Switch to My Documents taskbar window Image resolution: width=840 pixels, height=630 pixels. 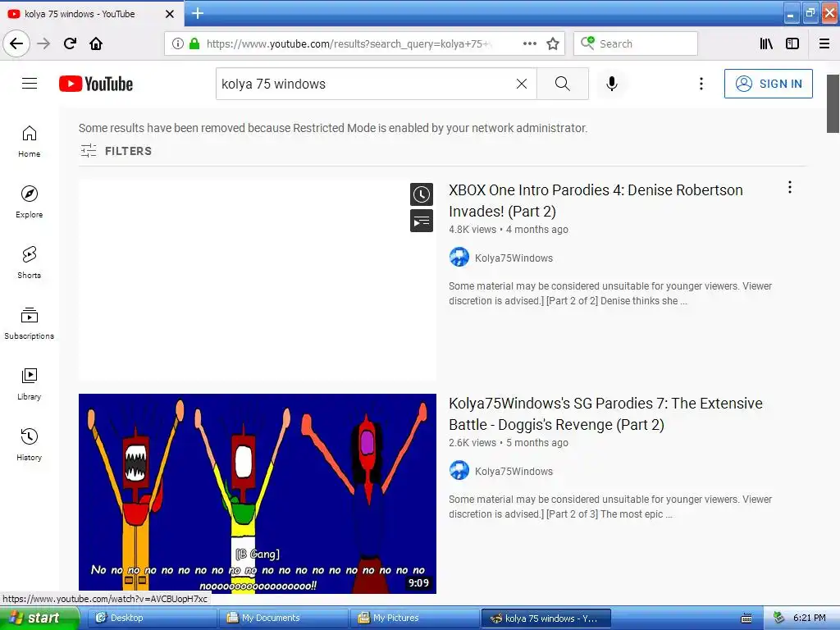click(x=284, y=618)
